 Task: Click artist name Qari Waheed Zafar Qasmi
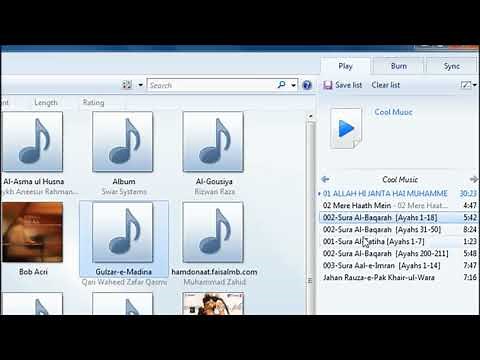click(124, 282)
